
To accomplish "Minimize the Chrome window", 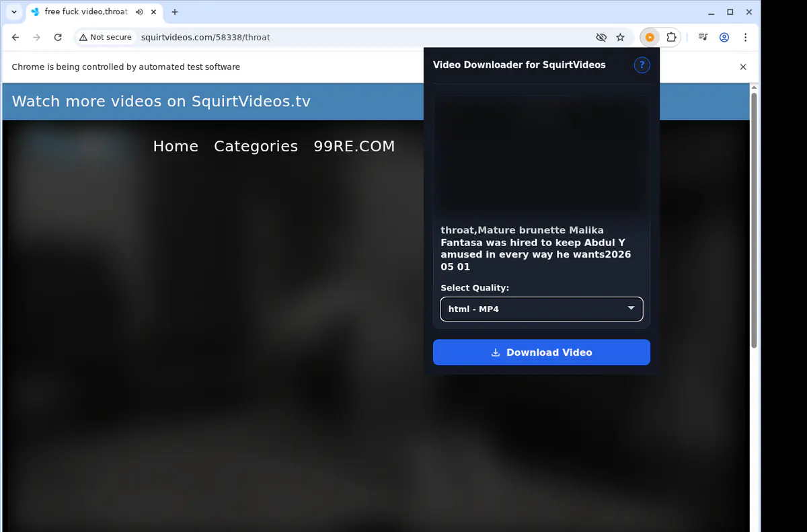I will click(712, 12).
